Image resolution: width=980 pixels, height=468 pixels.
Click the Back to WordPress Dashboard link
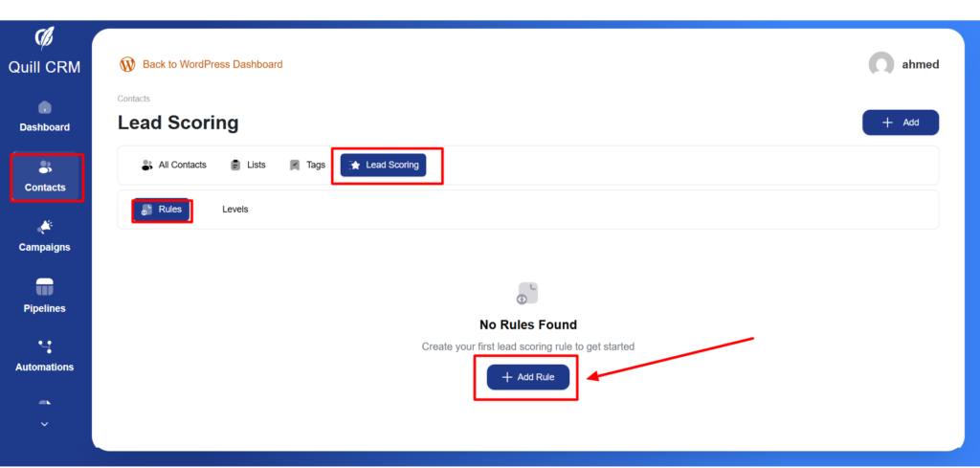(212, 64)
